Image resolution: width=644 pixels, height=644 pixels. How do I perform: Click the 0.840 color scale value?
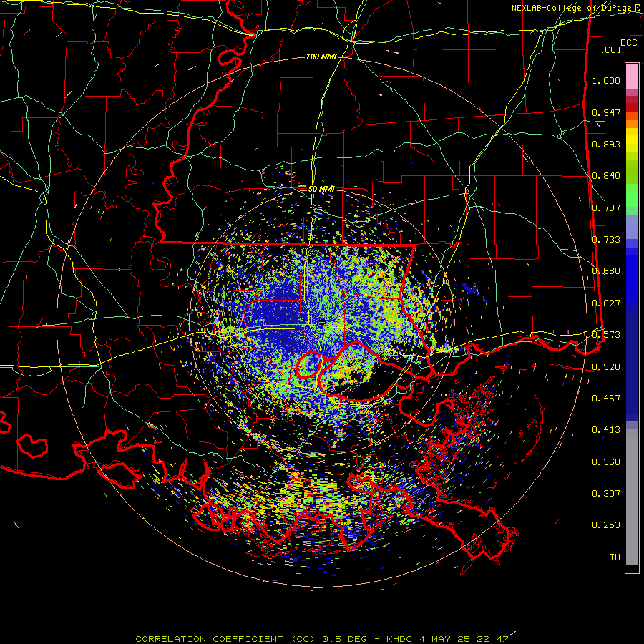606,176
